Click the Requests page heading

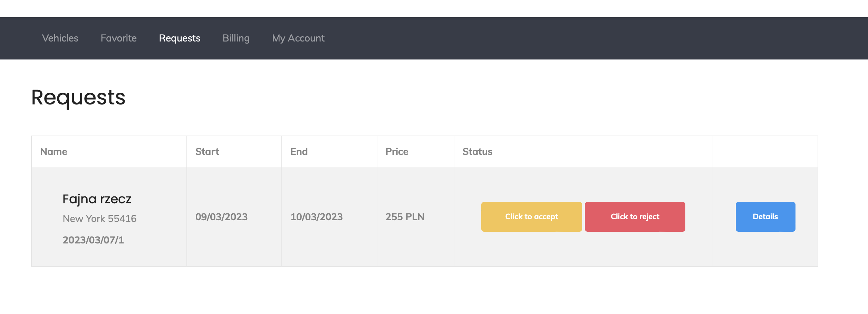[x=78, y=97]
